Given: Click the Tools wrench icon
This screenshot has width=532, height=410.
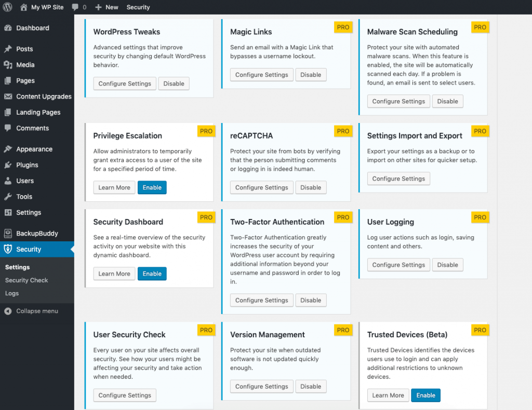Looking at the screenshot, I should click(x=8, y=197).
